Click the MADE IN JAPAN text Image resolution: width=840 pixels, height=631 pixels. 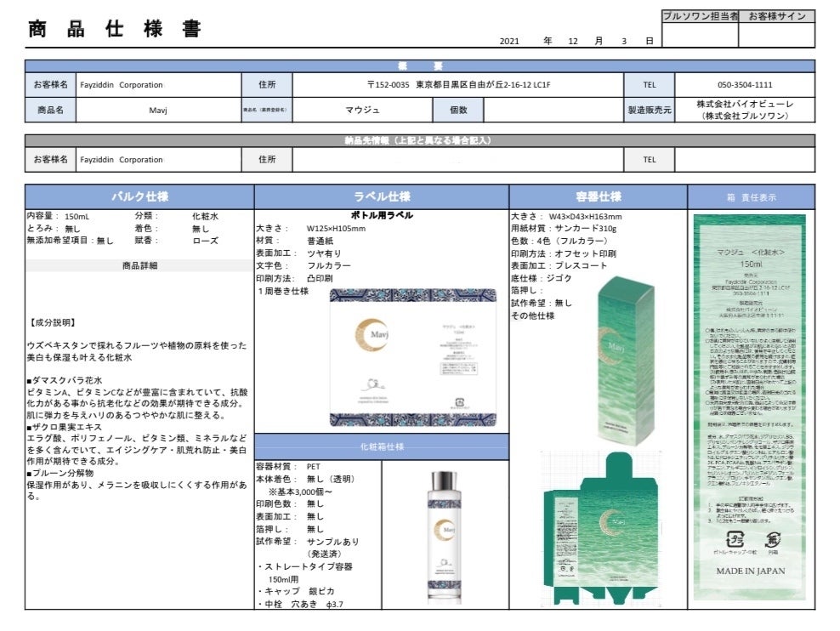click(750, 571)
